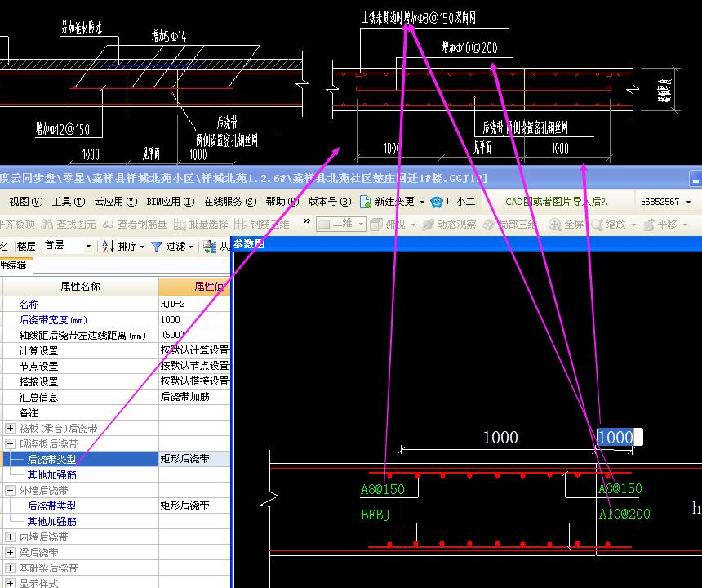This screenshot has height=588, width=702.
Task: Switch to the 属性编辑 tab
Action: coord(15,265)
